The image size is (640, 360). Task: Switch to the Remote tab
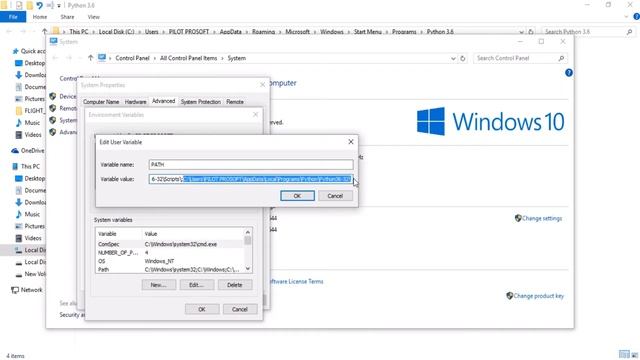[x=235, y=102]
